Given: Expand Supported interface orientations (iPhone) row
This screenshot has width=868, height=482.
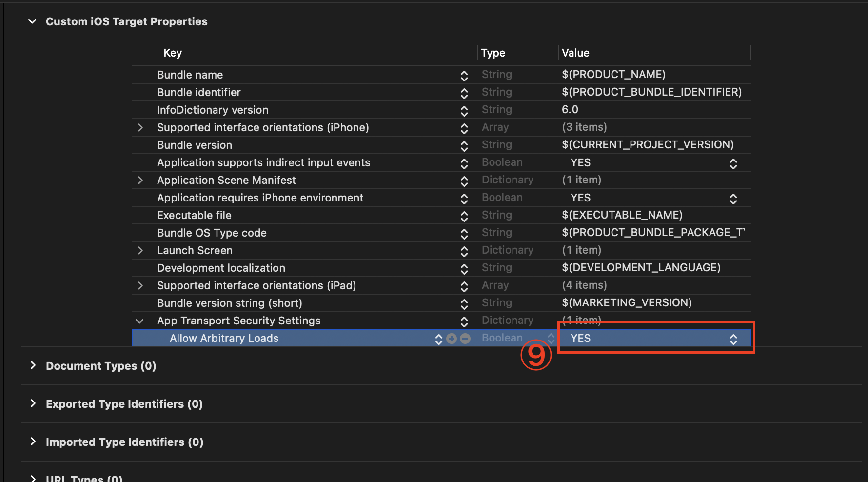Looking at the screenshot, I should click(140, 128).
